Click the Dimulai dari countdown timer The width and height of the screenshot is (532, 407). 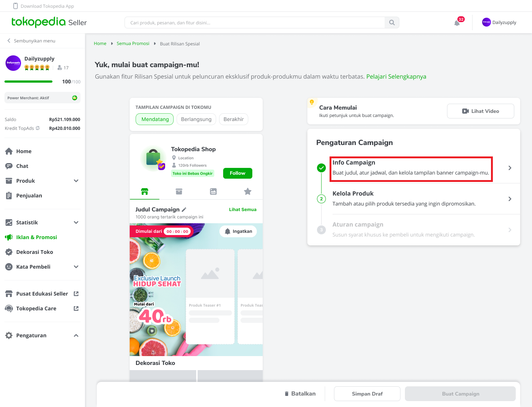coord(161,231)
